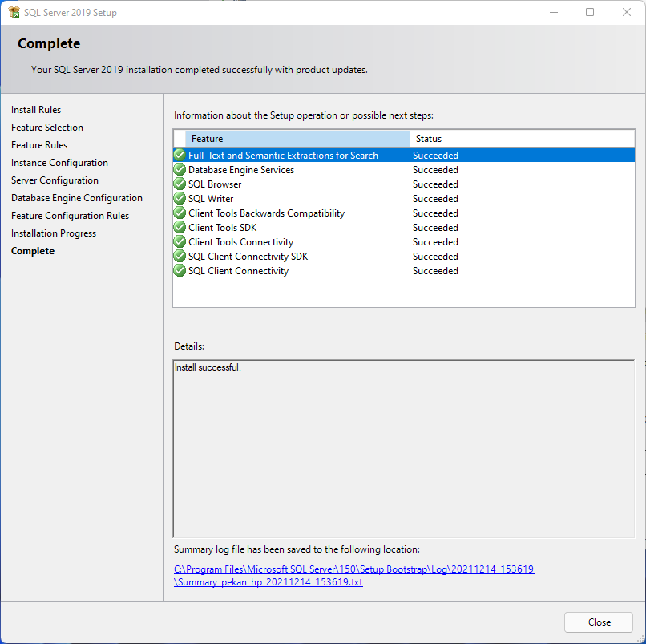Image resolution: width=646 pixels, height=644 pixels.
Task: Select the Database Engine Services row
Action: point(404,169)
